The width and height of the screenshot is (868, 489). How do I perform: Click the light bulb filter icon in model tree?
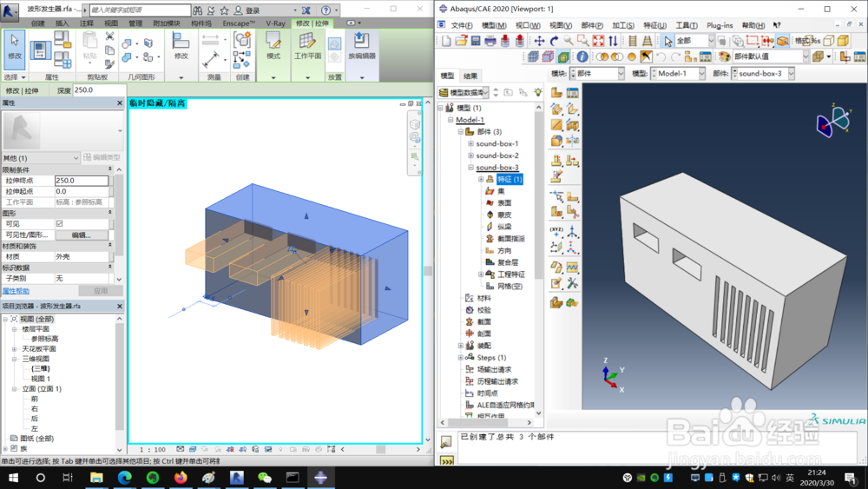pyautogui.click(x=537, y=92)
